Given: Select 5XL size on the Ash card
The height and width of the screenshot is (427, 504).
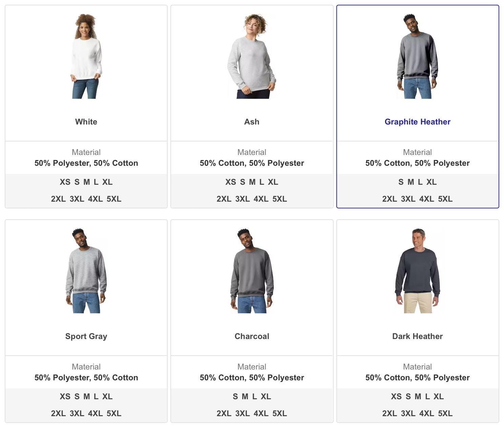Looking at the screenshot, I should pyautogui.click(x=279, y=199).
